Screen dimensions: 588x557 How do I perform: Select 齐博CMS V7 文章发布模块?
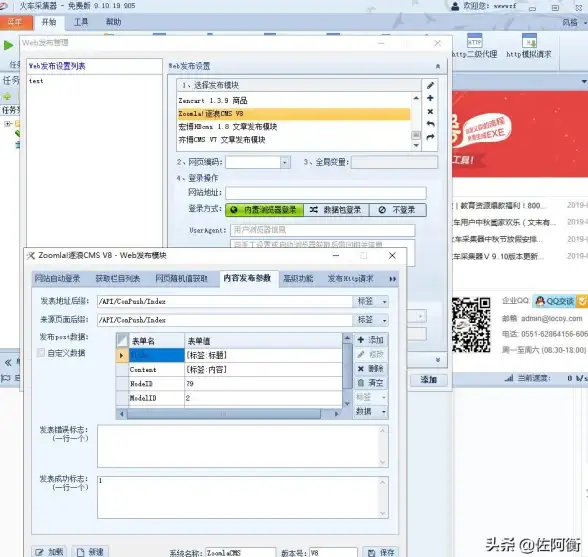coord(294,140)
